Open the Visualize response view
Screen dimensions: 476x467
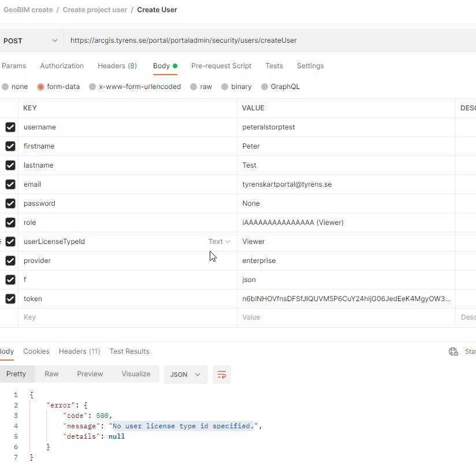pyautogui.click(x=136, y=374)
